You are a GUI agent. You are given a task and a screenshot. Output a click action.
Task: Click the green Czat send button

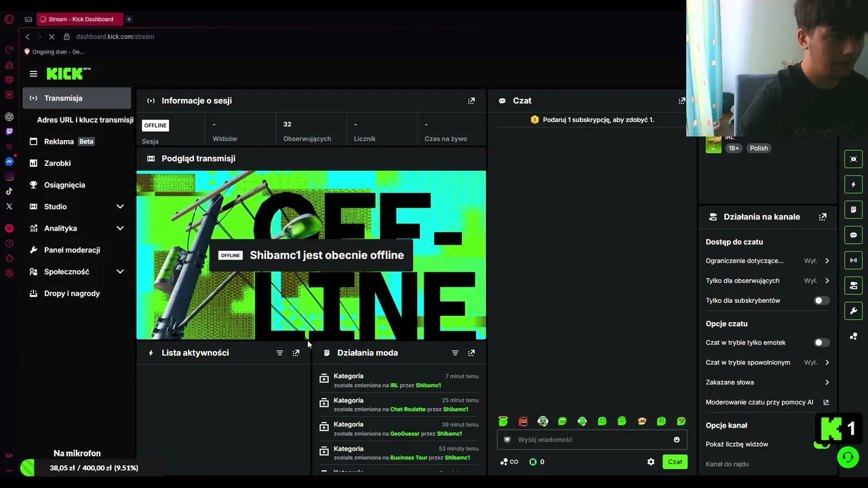(x=675, y=462)
